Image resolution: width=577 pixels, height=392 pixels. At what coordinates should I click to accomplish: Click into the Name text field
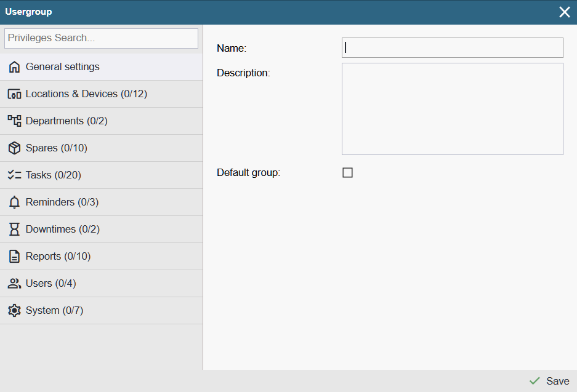tap(452, 48)
